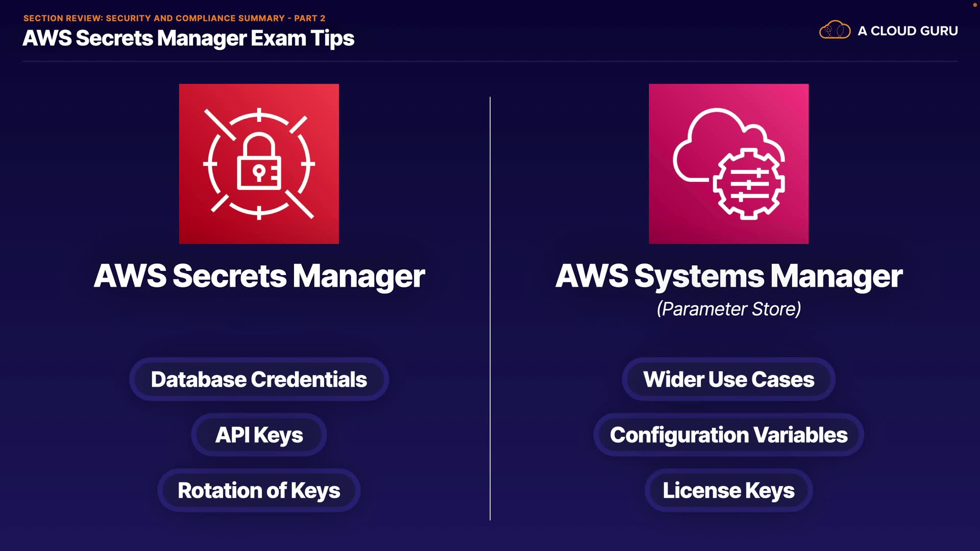Click the pink AWS Systems Manager icon tile
The height and width of the screenshot is (551, 980).
coord(728,163)
